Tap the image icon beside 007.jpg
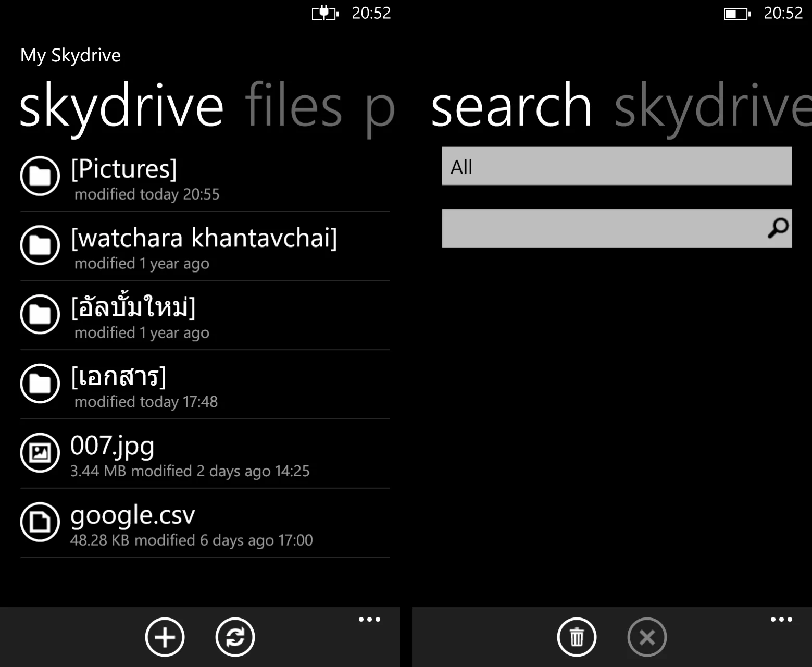 (40, 453)
